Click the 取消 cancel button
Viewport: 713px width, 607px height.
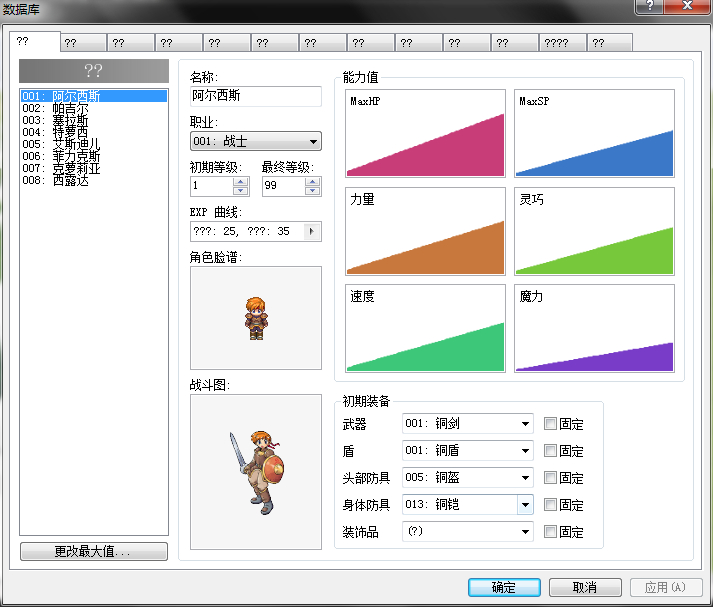point(585,587)
